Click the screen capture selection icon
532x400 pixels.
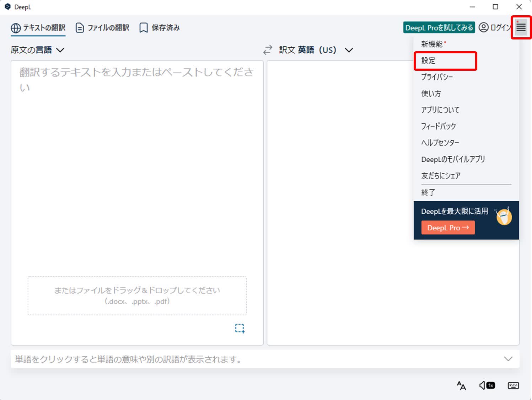pyautogui.click(x=240, y=328)
